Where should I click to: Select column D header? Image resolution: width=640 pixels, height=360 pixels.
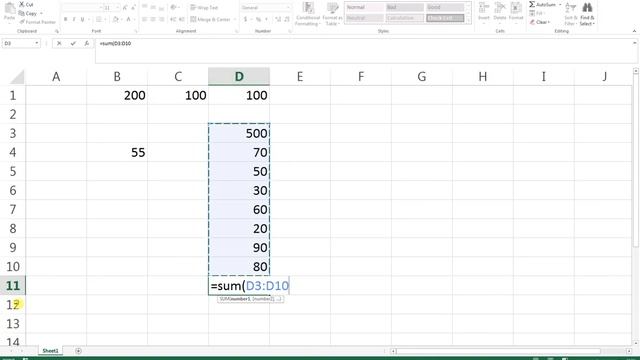click(239, 77)
